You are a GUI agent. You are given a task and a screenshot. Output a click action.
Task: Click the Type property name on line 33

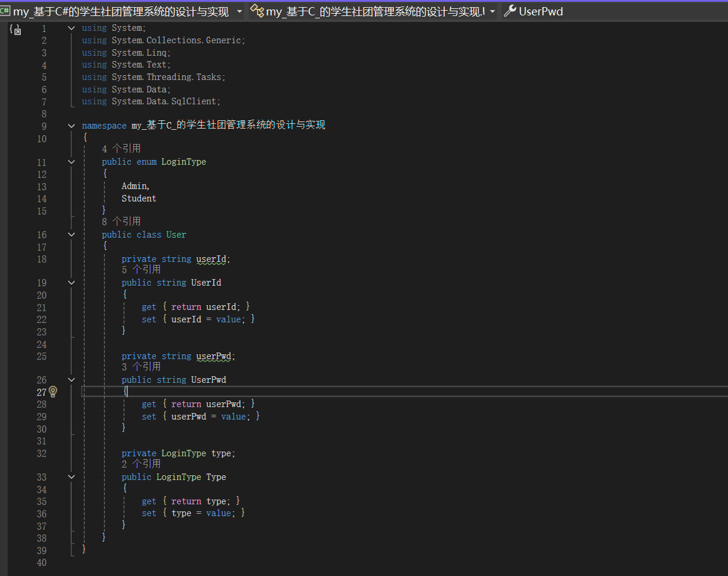[x=216, y=477]
